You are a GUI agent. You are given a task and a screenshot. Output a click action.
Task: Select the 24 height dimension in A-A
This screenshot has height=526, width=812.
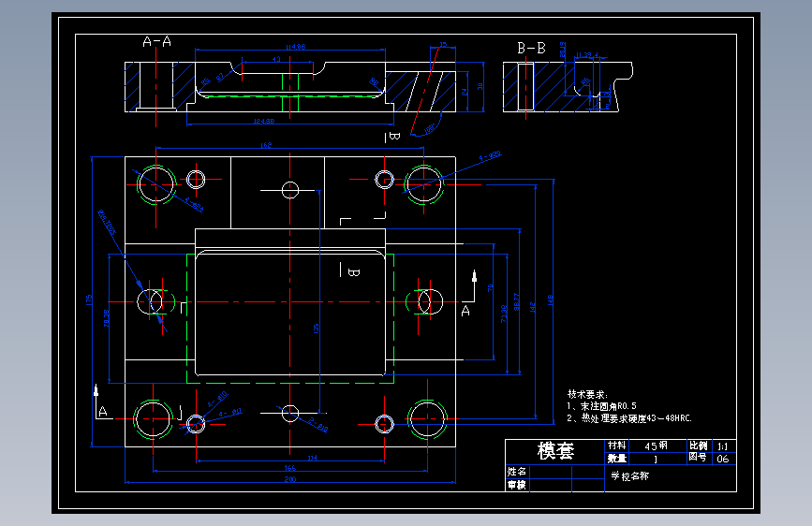(464, 92)
